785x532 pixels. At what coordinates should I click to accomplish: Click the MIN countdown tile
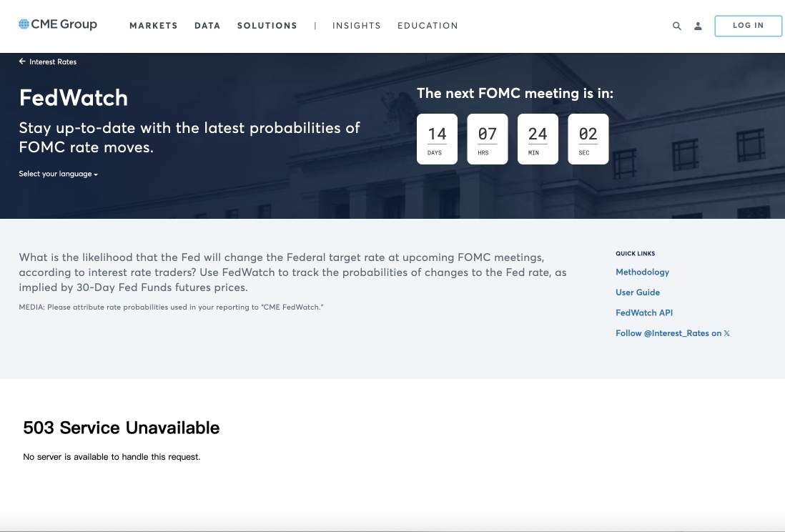click(538, 139)
